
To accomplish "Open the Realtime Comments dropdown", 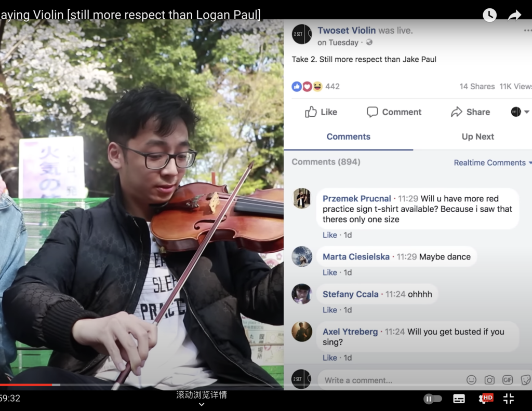I will point(493,162).
